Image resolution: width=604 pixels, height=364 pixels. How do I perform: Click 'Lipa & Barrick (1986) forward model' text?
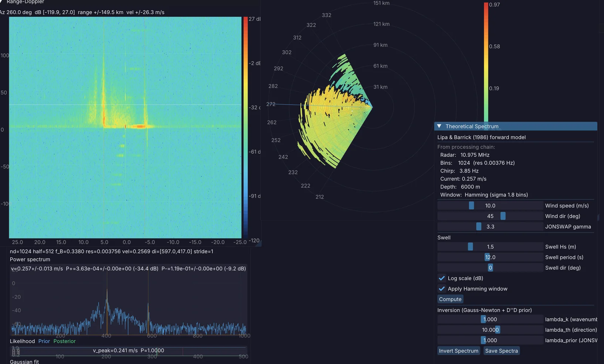481,137
